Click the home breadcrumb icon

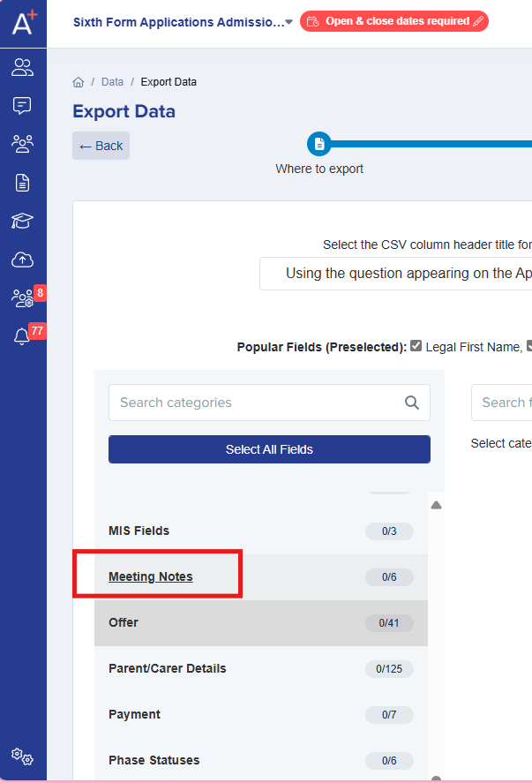[x=79, y=82]
